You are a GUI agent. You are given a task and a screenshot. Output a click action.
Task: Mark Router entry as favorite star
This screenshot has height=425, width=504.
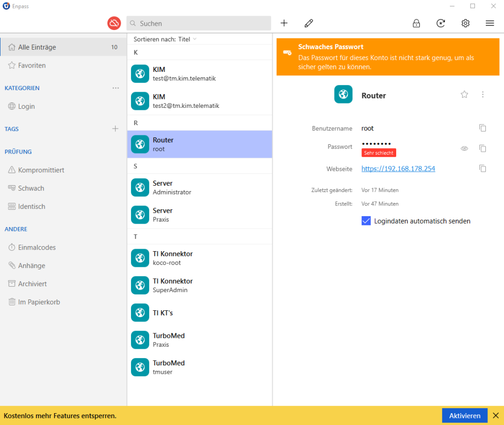(x=464, y=95)
